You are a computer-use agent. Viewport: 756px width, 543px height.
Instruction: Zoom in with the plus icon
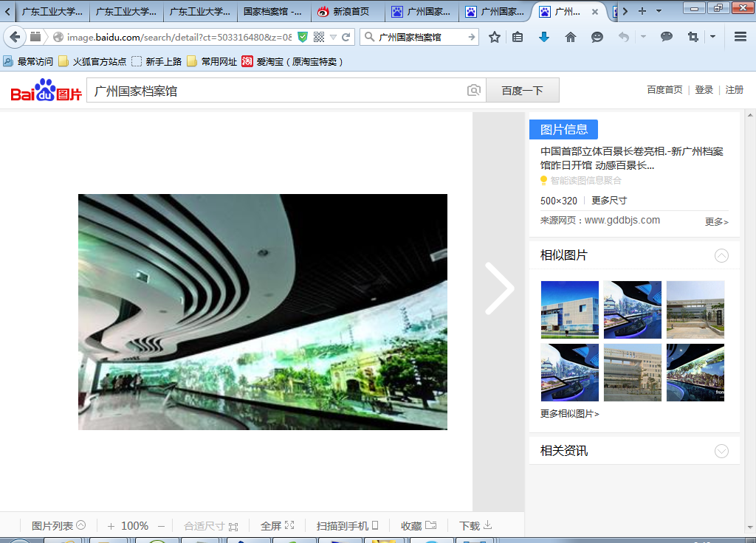point(111,526)
